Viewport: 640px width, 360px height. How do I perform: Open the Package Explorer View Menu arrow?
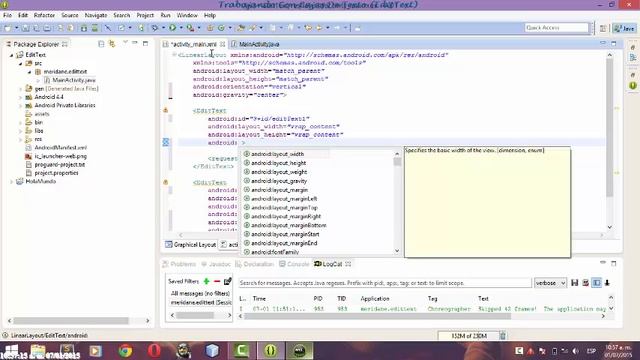point(125,43)
